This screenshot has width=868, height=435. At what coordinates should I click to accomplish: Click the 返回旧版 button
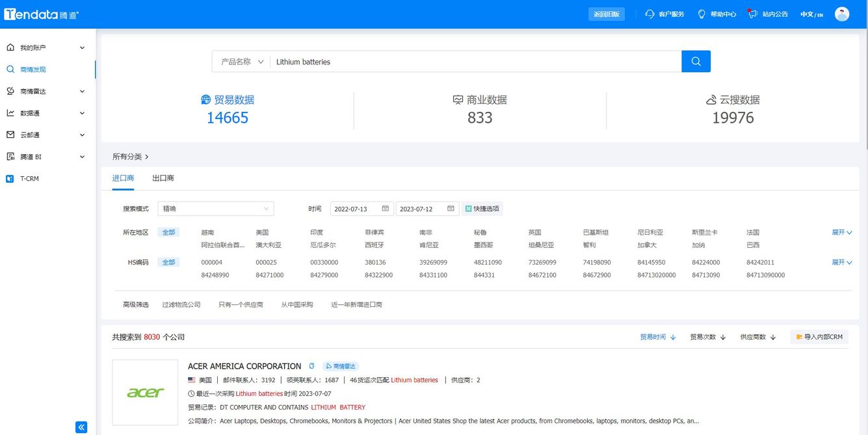point(607,14)
